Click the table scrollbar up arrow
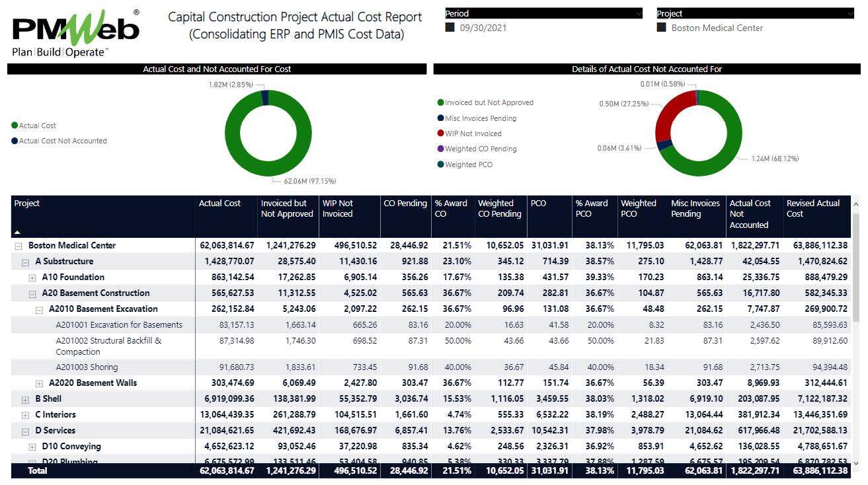Screen dimensions: 868x485 [x=857, y=204]
